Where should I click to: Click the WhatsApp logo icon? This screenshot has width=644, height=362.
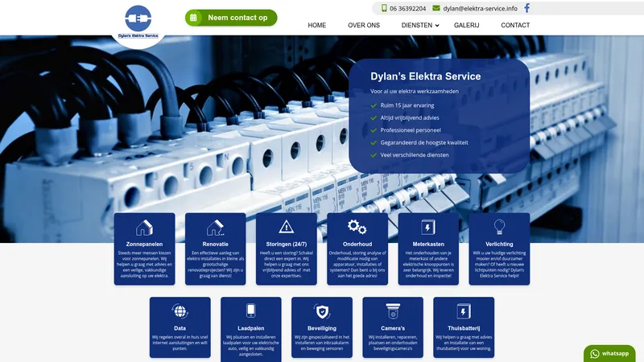[595, 354]
